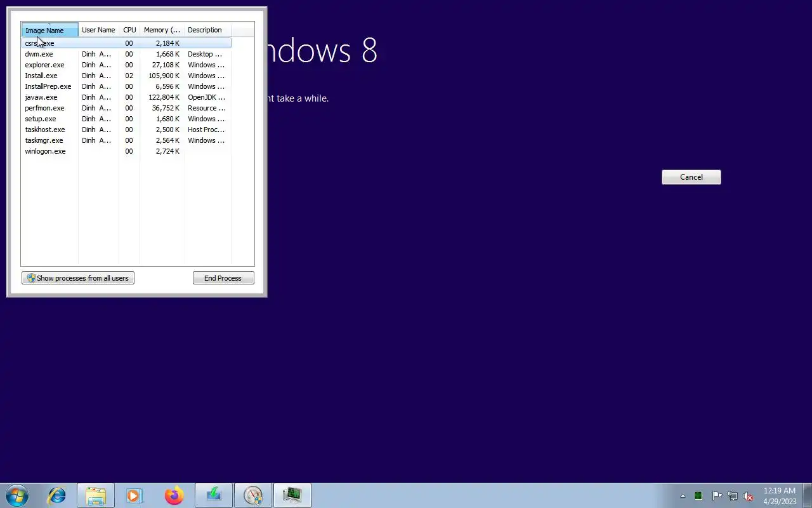Launch Firefox from the taskbar

[174, 495]
